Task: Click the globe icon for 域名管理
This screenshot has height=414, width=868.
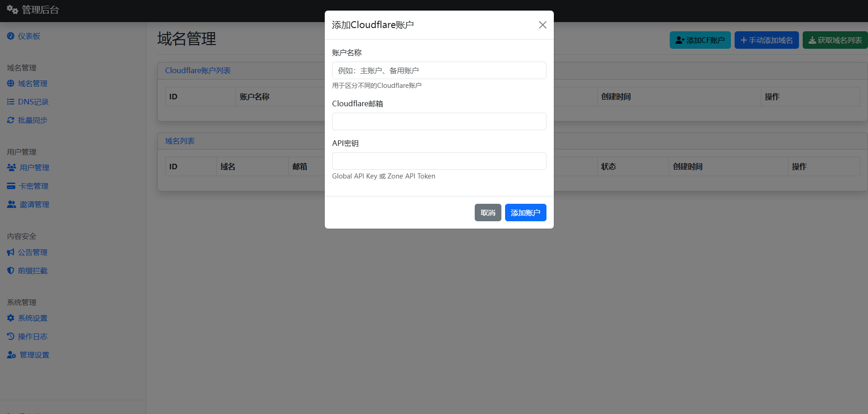Action: pyautogui.click(x=11, y=83)
